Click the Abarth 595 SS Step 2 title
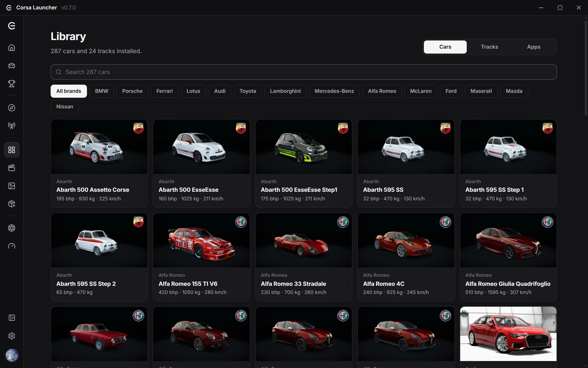 (x=86, y=284)
